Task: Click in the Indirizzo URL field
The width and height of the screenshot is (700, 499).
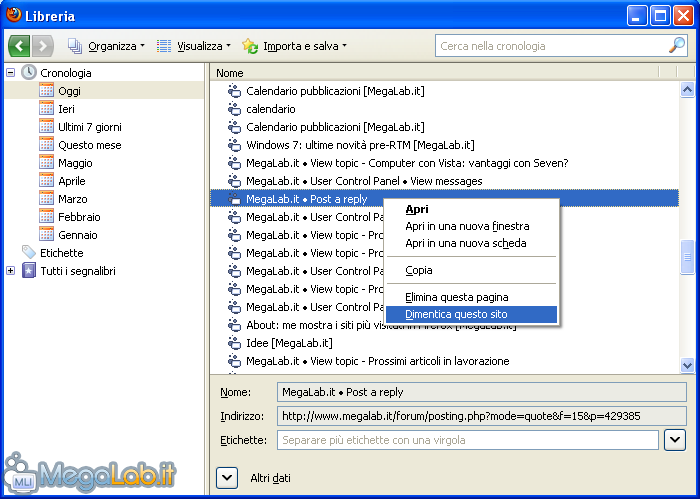Action: pyautogui.click(x=482, y=416)
